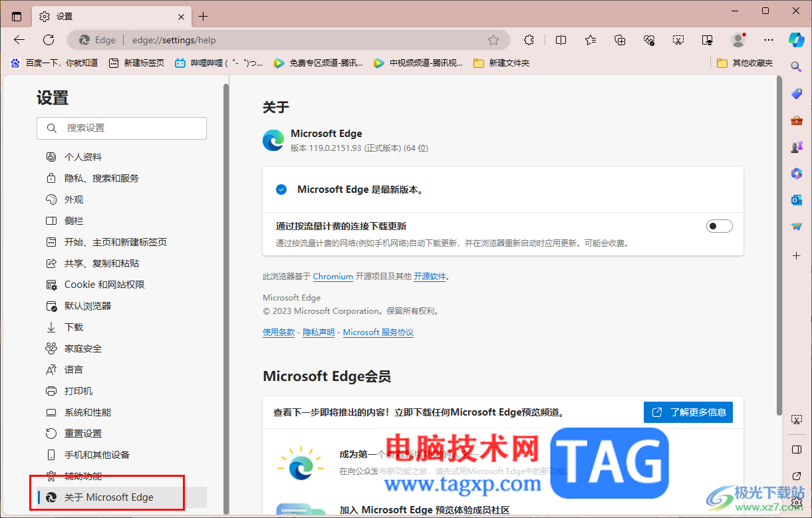
Task: Open the Favorites star icon
Action: click(x=590, y=40)
